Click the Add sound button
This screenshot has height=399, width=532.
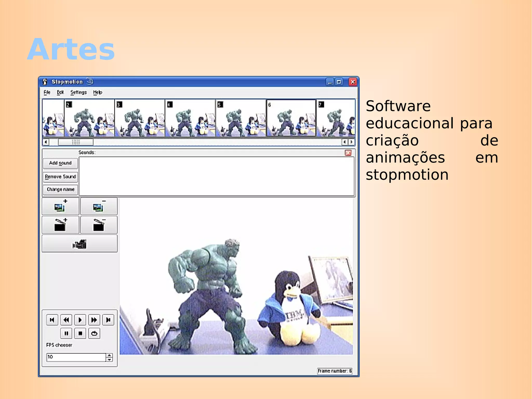[x=60, y=163]
